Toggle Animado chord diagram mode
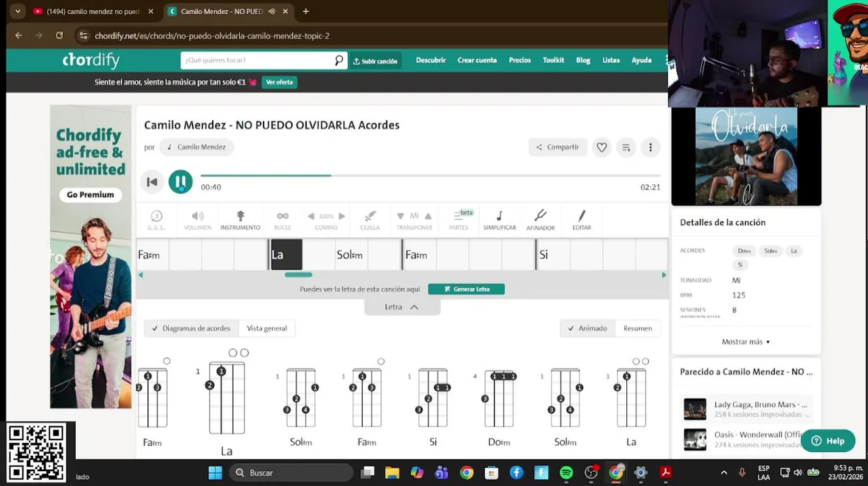Viewport: 868px width, 486px height. (587, 328)
